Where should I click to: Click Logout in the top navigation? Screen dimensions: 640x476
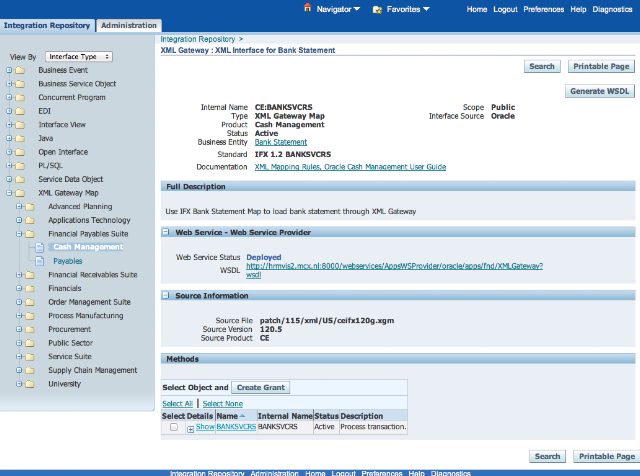tap(505, 9)
